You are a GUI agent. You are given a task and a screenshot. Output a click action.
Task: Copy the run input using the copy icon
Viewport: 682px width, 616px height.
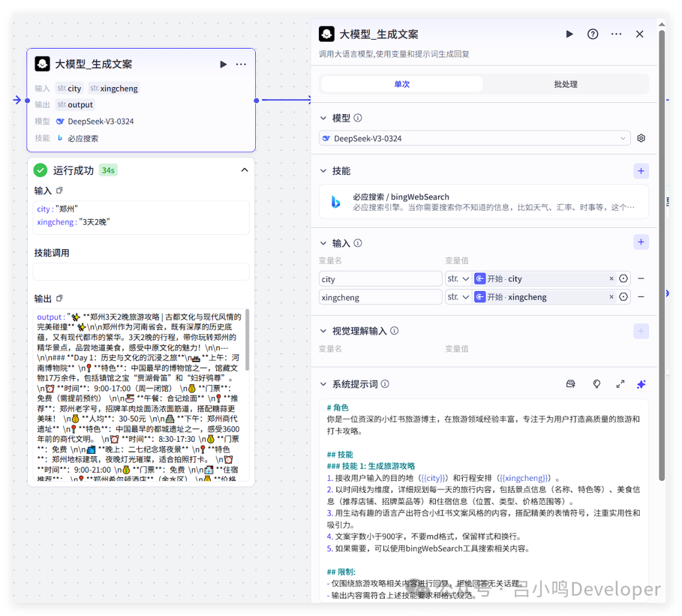59,191
